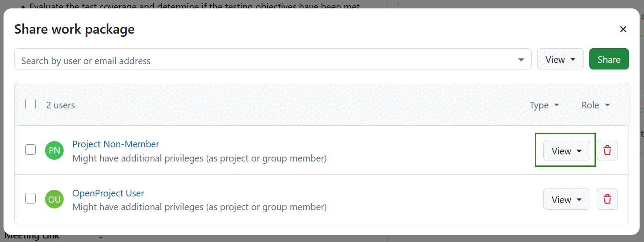Change OpenProject User's View permission dropdown
This screenshot has height=242, width=644.
coord(567,200)
